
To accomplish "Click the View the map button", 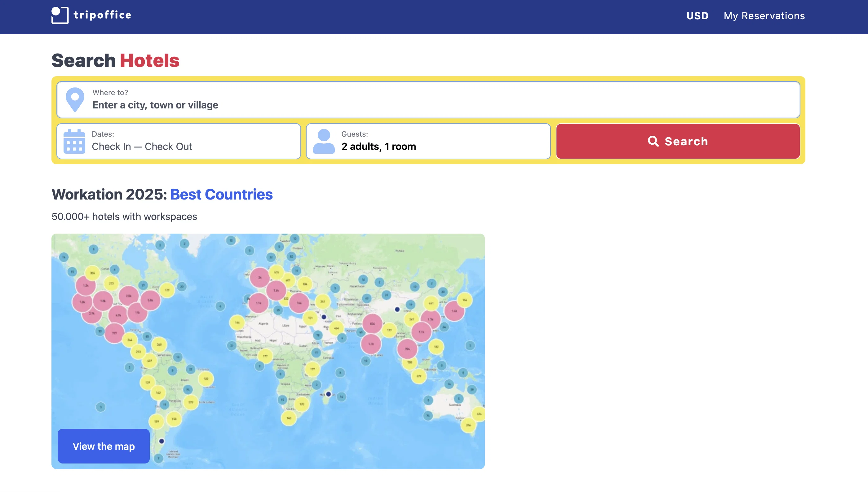I will click(x=104, y=446).
